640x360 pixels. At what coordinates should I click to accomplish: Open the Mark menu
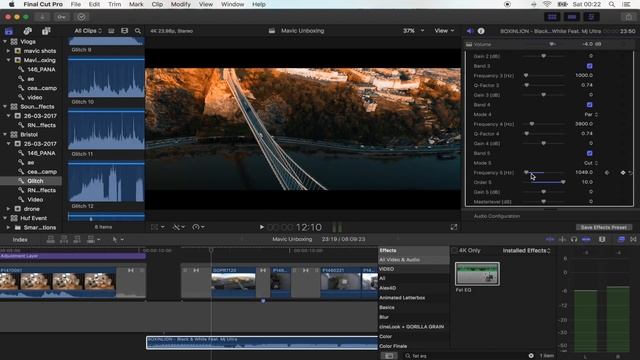(136, 4)
